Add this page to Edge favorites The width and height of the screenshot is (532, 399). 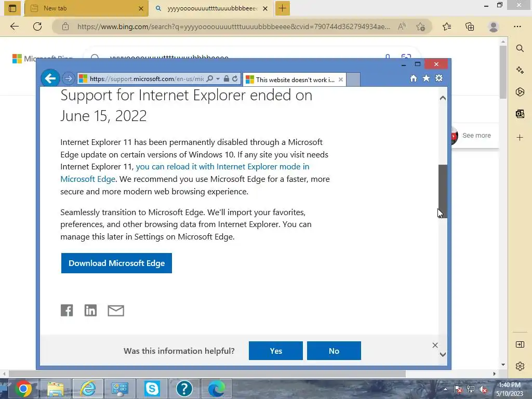pos(421,26)
